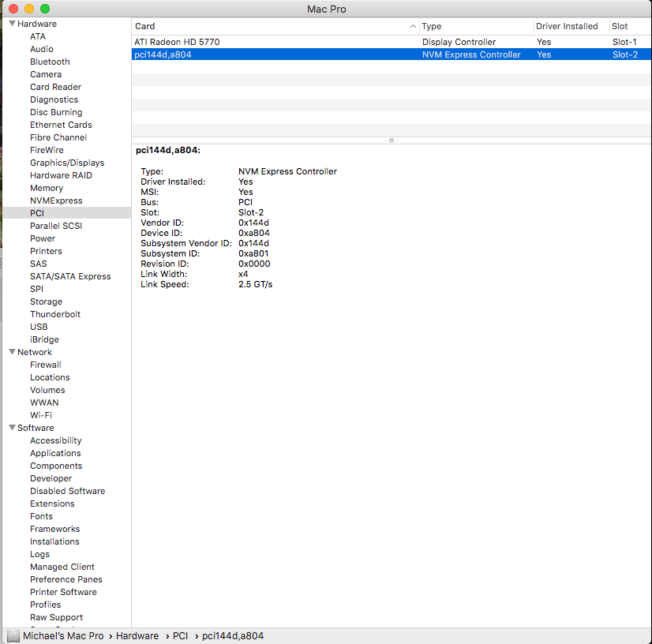Open the Storage section
652x644 pixels.
coord(46,301)
